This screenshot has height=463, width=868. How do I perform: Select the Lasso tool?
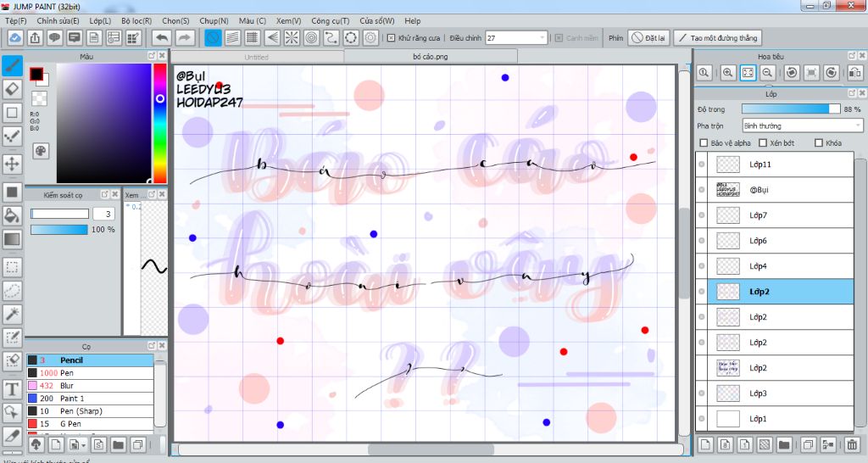point(12,291)
